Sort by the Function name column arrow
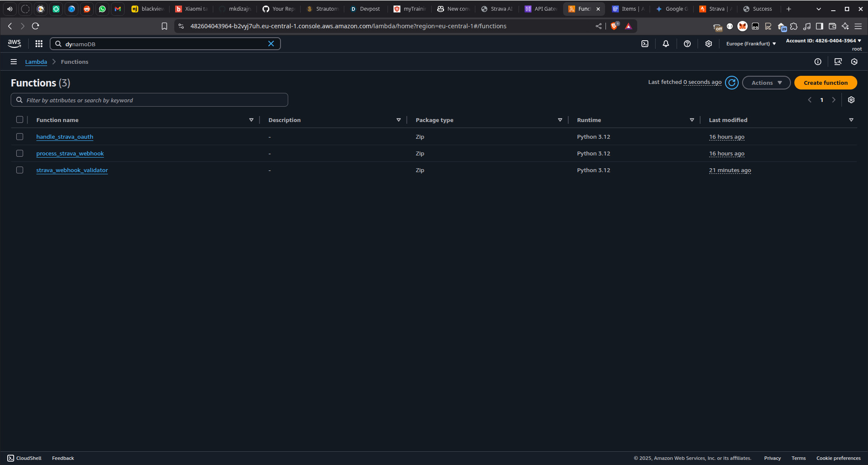The image size is (868, 465). tap(251, 120)
